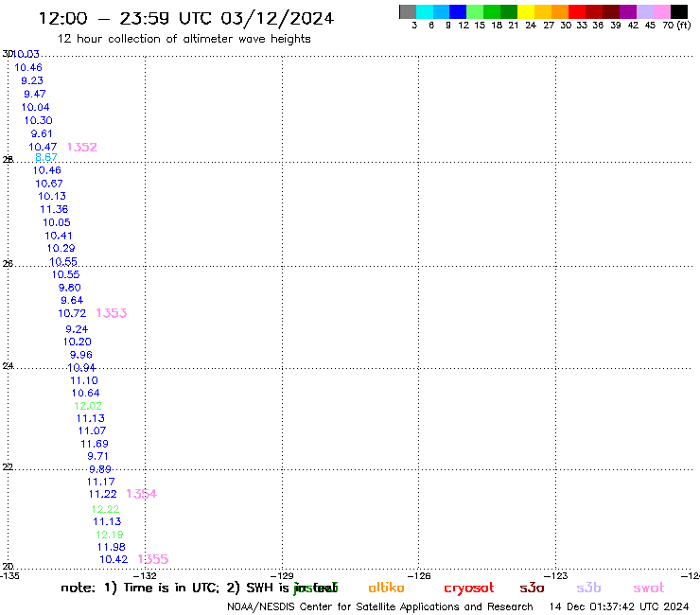
Task: Select the blue reading 9.89
Action: click(100, 469)
